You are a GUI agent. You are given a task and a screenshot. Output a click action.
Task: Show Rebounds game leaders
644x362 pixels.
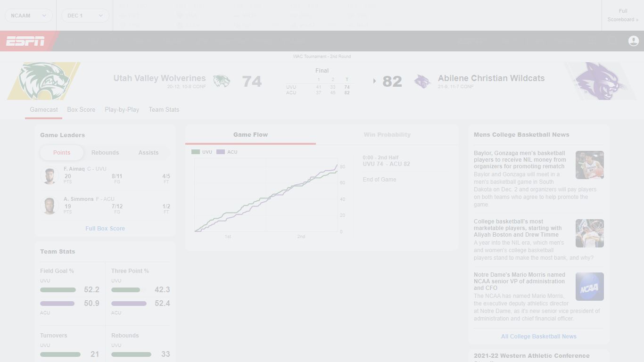click(x=105, y=153)
